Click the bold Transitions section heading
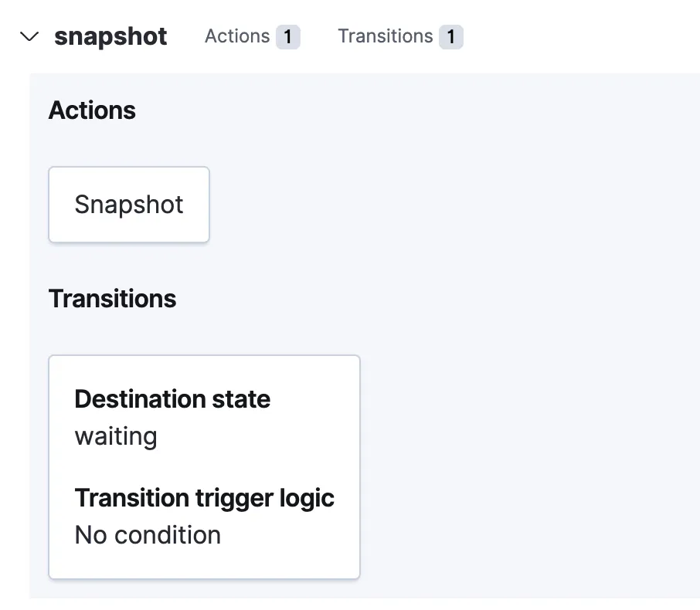Viewport: 700px width, 610px height. tap(112, 299)
